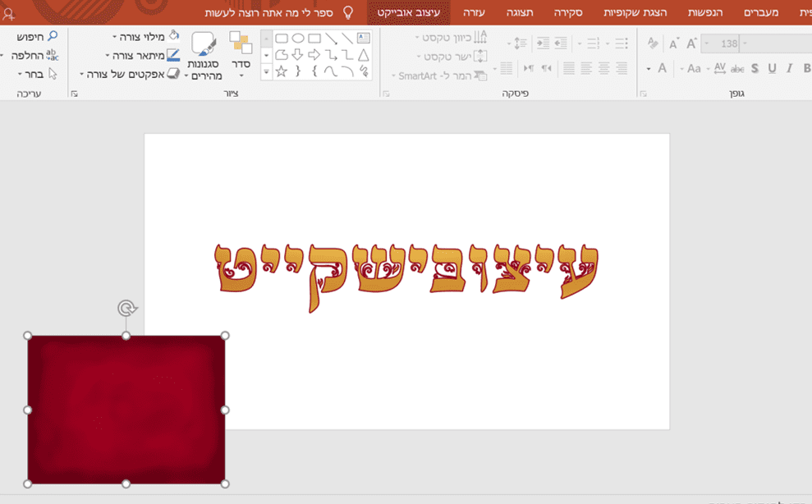Open the אפקטים של צורה effects menu
This screenshot has width=812, height=504.
pyautogui.click(x=130, y=74)
